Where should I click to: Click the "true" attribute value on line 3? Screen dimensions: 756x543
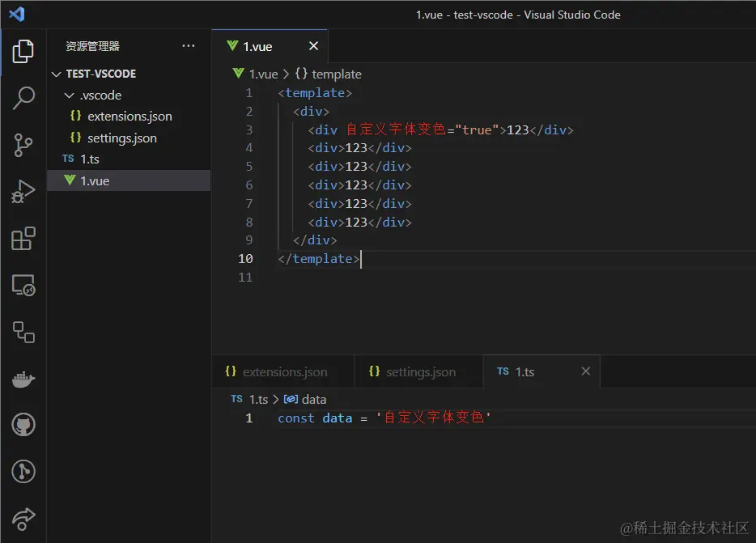point(477,129)
